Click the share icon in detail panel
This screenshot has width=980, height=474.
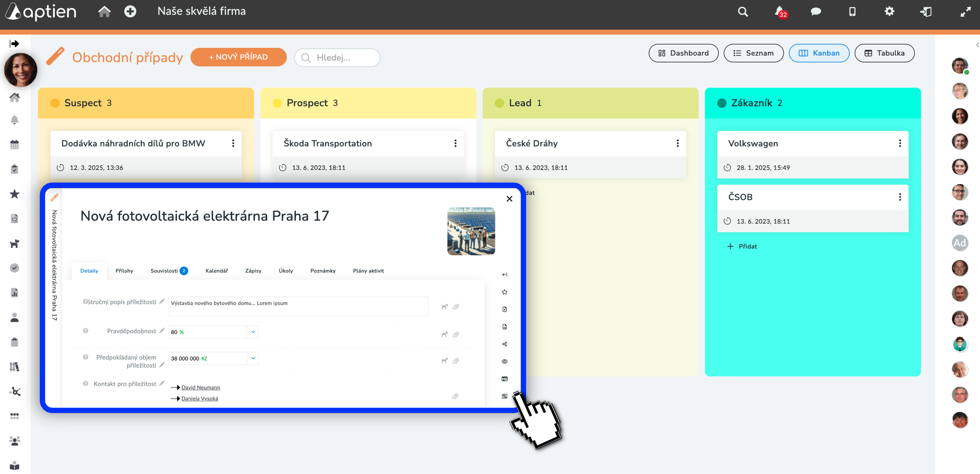(504, 344)
